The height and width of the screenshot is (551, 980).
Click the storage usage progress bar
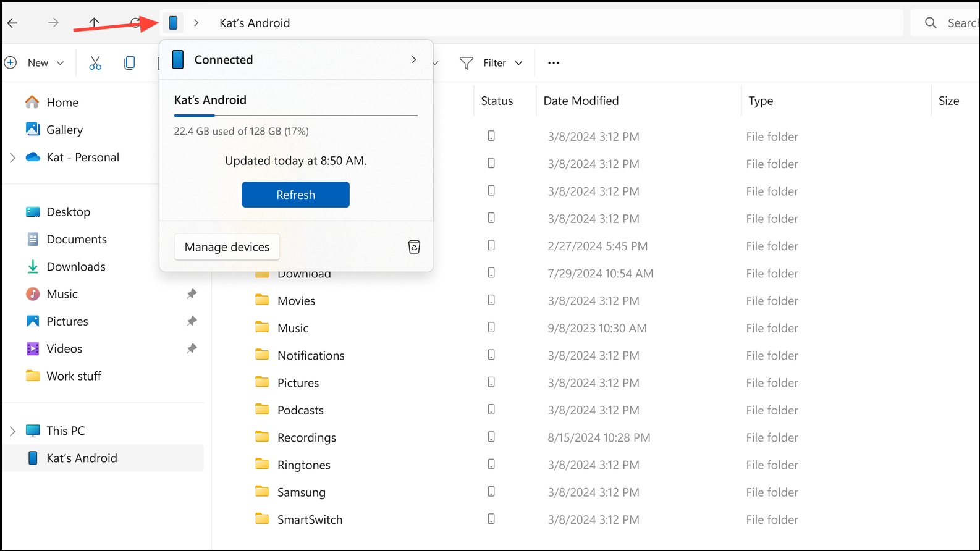click(295, 116)
